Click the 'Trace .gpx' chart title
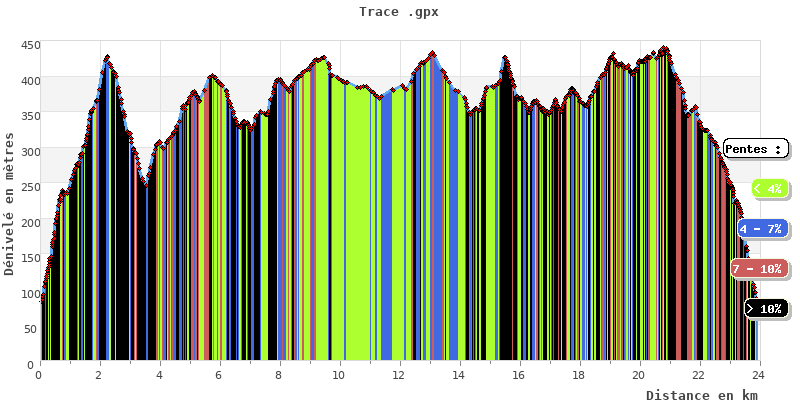The width and height of the screenshot is (800, 400). pos(399,12)
